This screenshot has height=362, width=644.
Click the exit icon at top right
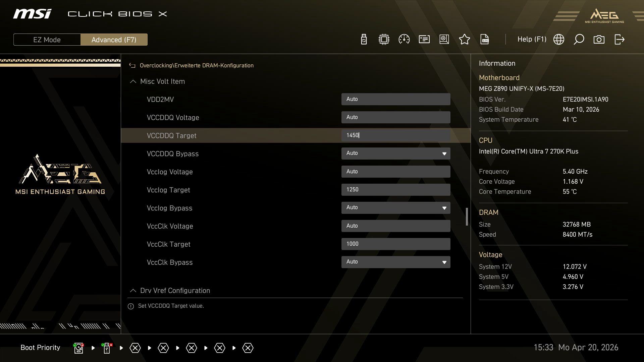click(x=619, y=40)
